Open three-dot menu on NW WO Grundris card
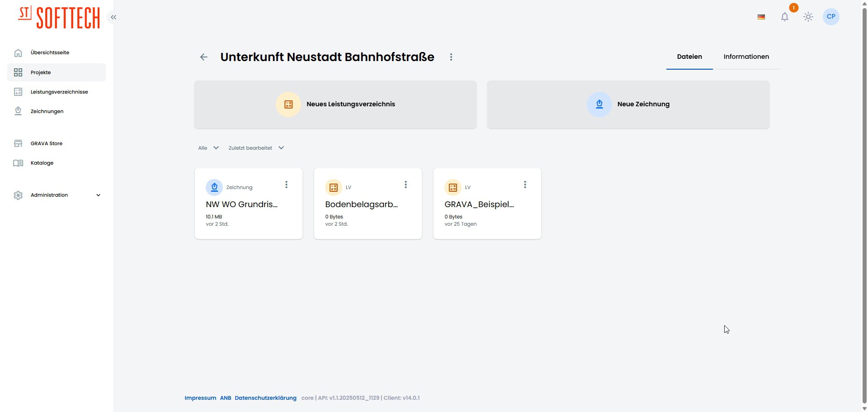This screenshot has width=868, height=412. coord(286,185)
